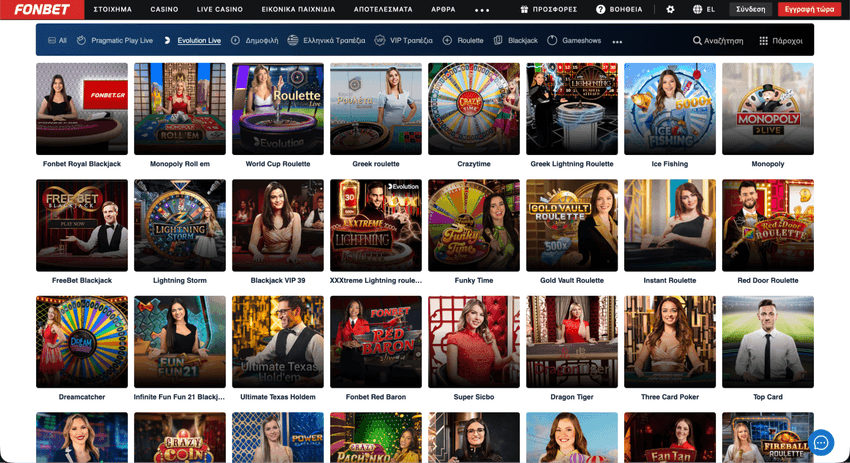Click the Blackjack cards icon

point(498,40)
